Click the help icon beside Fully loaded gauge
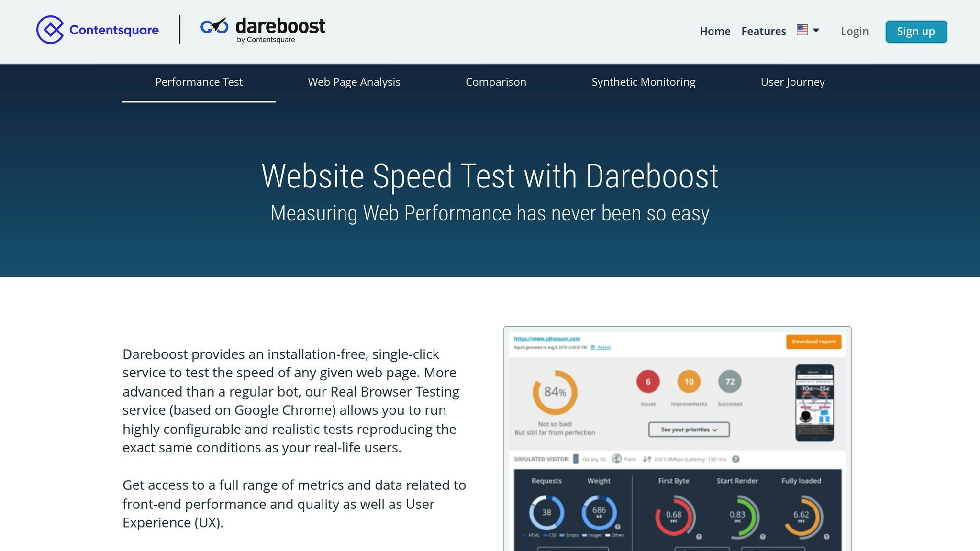Image resolution: width=980 pixels, height=551 pixels. 826,537
